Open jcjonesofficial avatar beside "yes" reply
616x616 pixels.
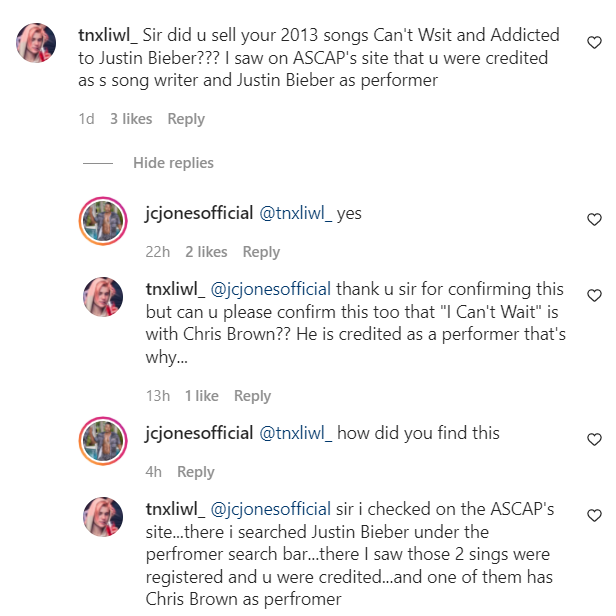click(102, 220)
